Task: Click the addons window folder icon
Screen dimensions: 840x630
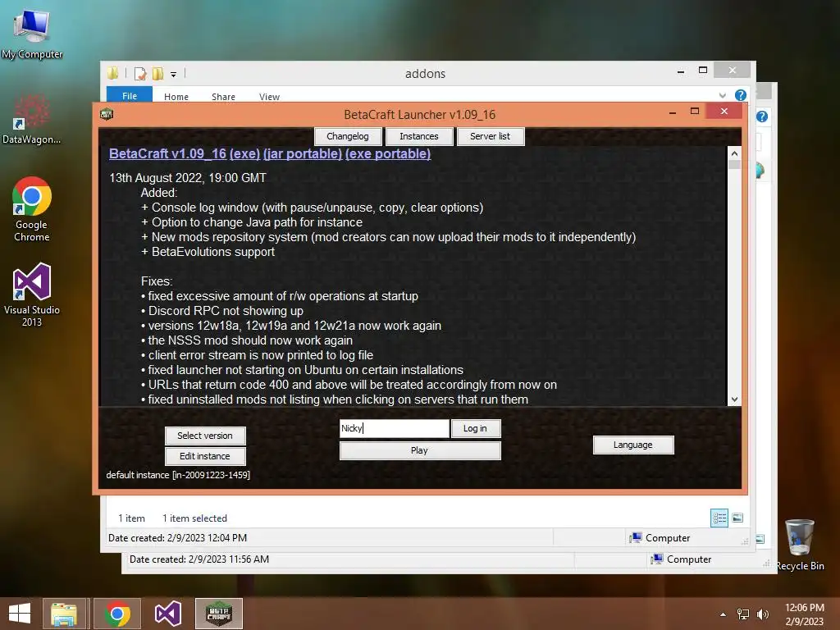Action: coord(113,73)
